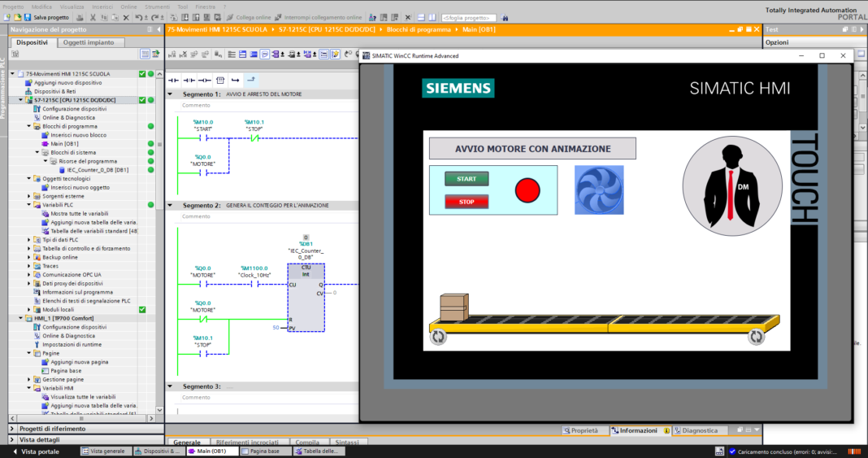
Task: Open the Modifica menu
Action: coord(41,7)
